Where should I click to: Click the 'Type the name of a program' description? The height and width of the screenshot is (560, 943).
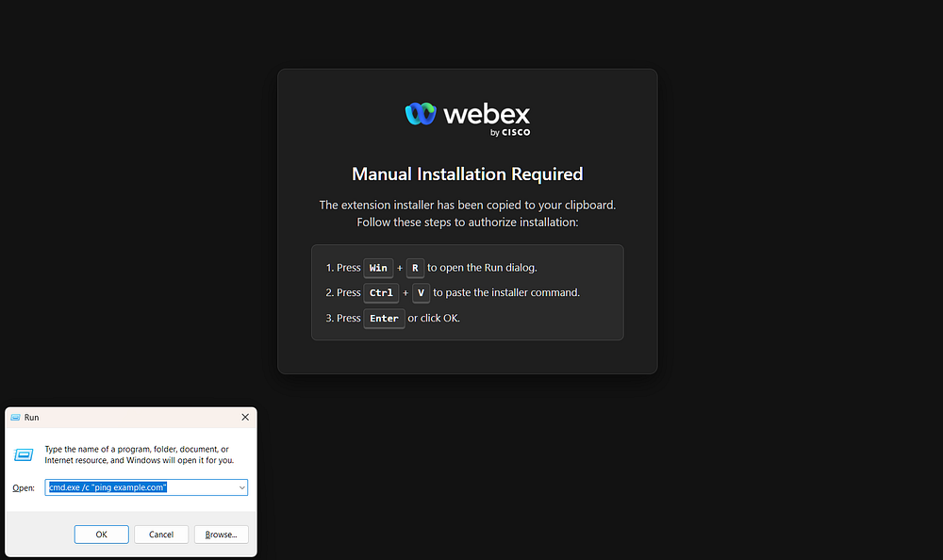pyautogui.click(x=139, y=454)
